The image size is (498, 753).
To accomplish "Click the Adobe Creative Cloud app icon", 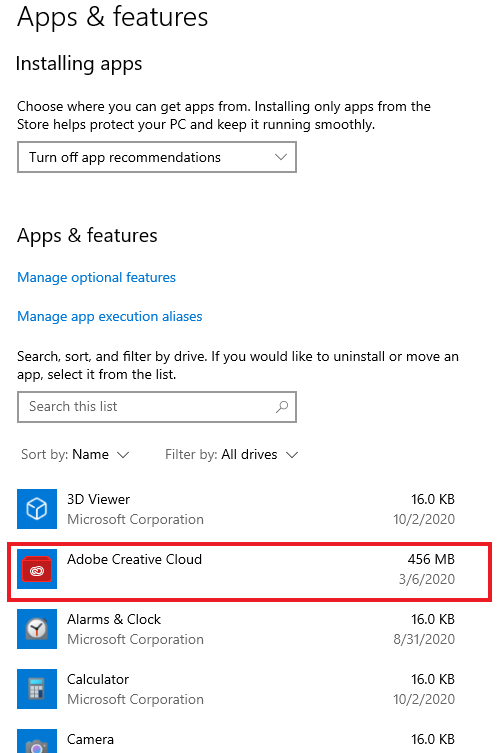I will pyautogui.click(x=37, y=569).
